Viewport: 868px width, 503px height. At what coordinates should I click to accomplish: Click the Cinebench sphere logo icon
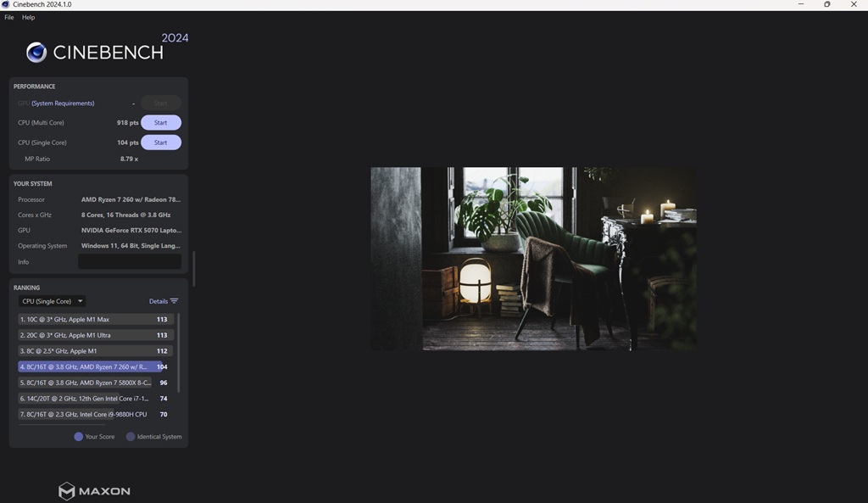pos(36,53)
